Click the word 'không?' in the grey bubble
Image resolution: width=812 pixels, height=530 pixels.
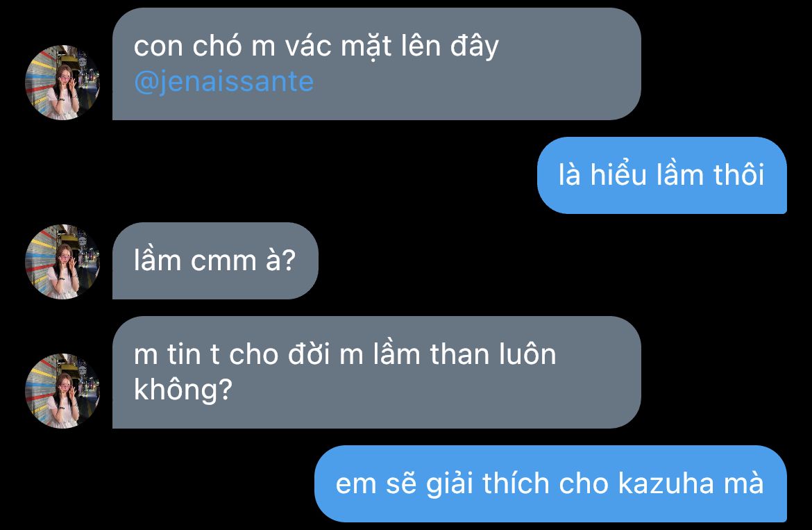(183, 390)
